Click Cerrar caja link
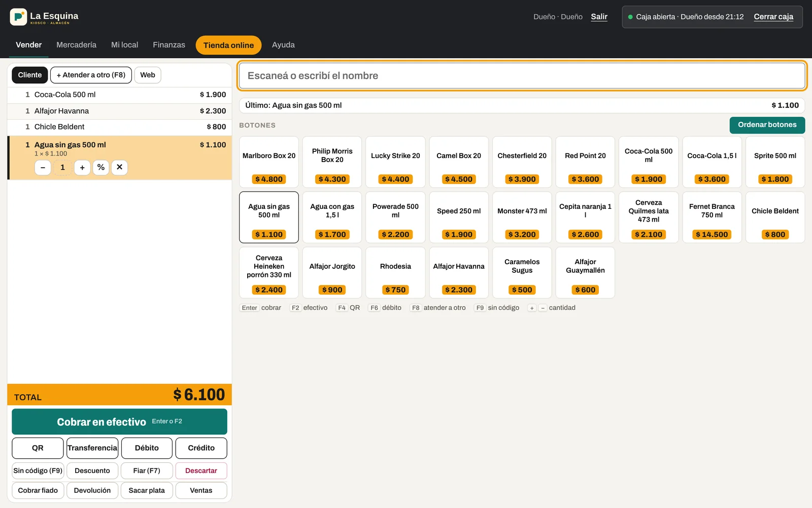 click(x=773, y=17)
